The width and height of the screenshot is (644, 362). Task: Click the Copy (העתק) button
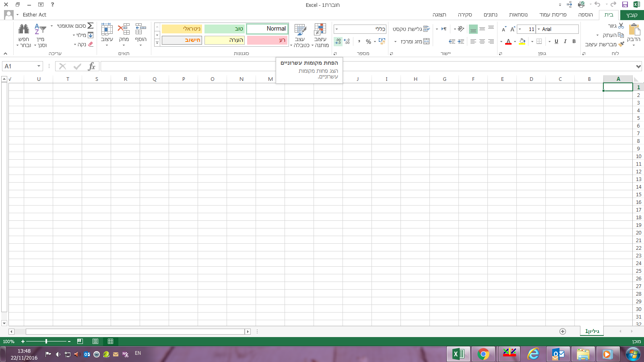613,35
